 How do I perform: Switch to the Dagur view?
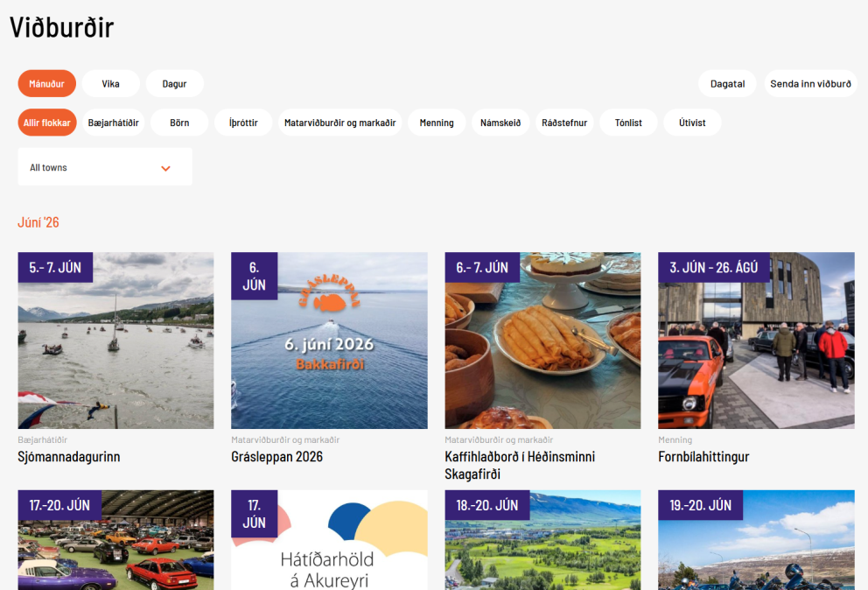coord(174,84)
